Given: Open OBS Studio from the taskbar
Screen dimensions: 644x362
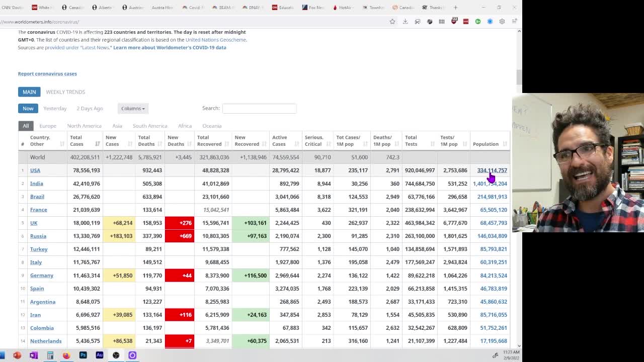Looking at the screenshot, I should point(116,355).
